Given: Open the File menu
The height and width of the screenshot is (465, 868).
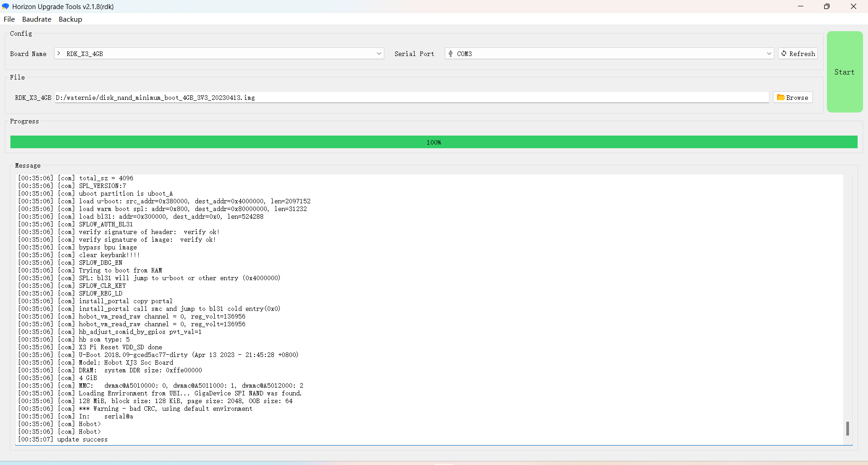Looking at the screenshot, I should pyautogui.click(x=9, y=19).
